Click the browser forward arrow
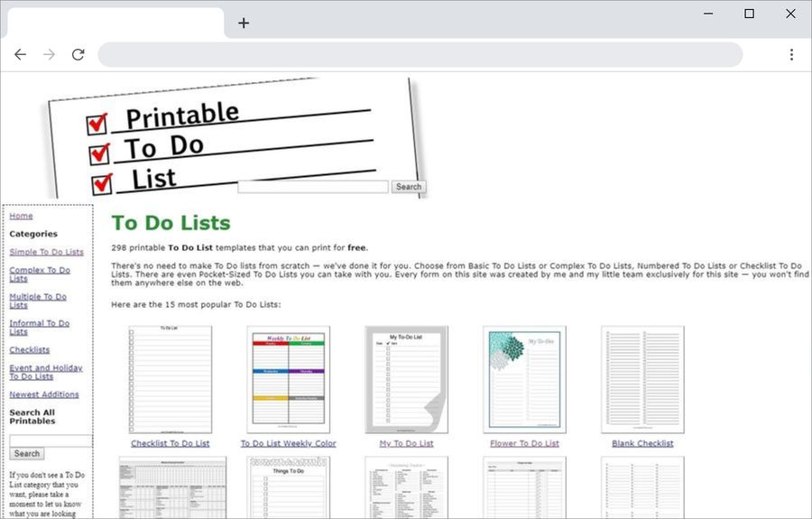The image size is (812, 519). coord(49,54)
